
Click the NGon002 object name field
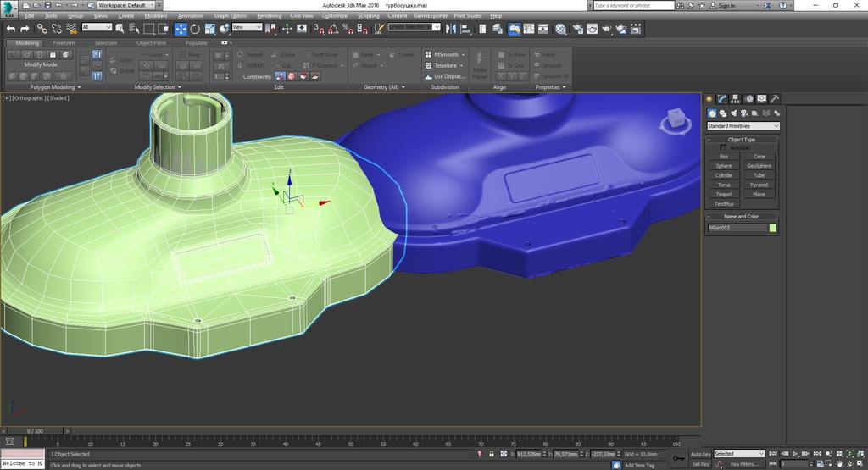(737, 228)
